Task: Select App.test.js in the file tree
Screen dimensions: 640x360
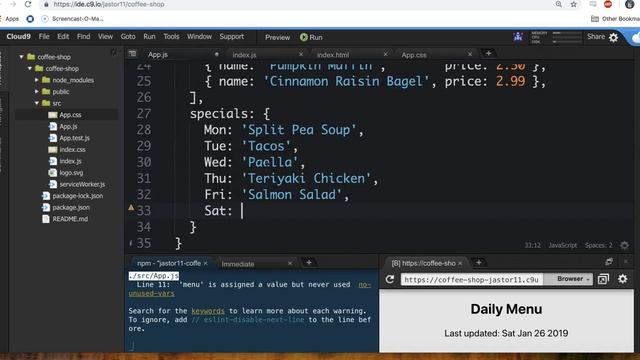Action: (x=74, y=138)
